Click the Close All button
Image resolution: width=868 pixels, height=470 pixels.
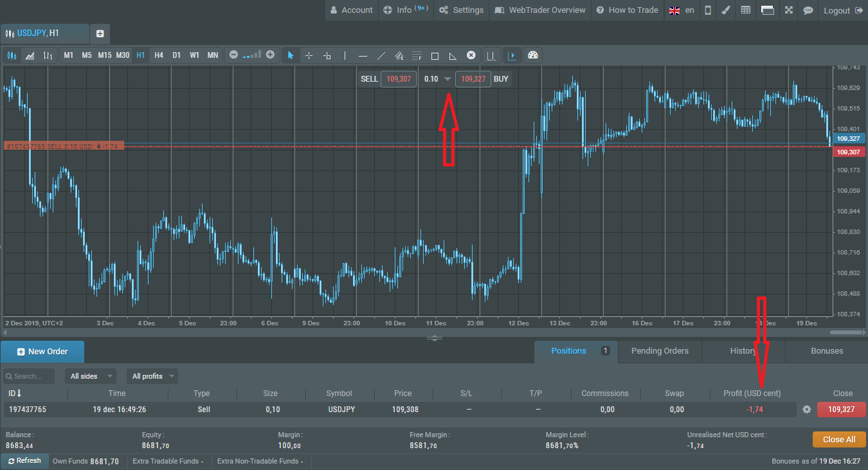click(839, 440)
